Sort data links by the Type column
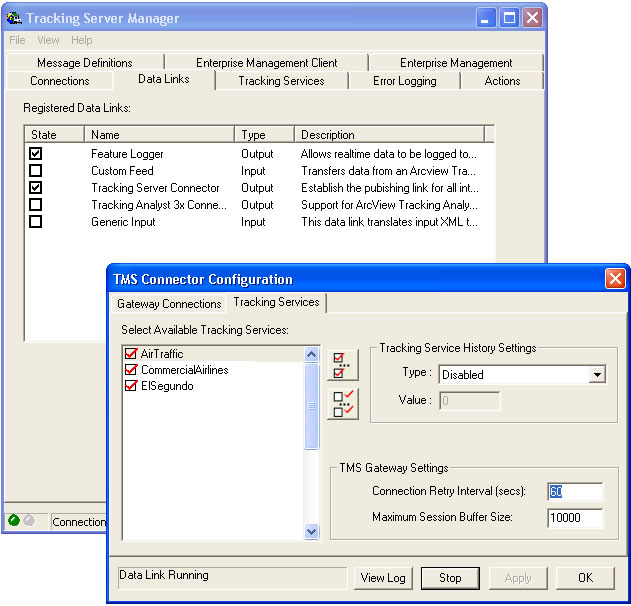Image resolution: width=631 pixels, height=606 pixels. (264, 134)
